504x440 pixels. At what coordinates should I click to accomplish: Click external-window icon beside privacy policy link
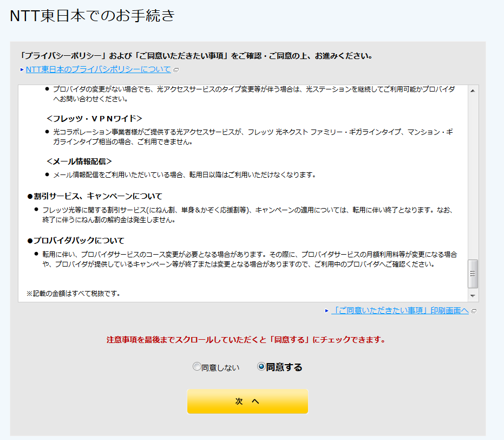coord(176,69)
